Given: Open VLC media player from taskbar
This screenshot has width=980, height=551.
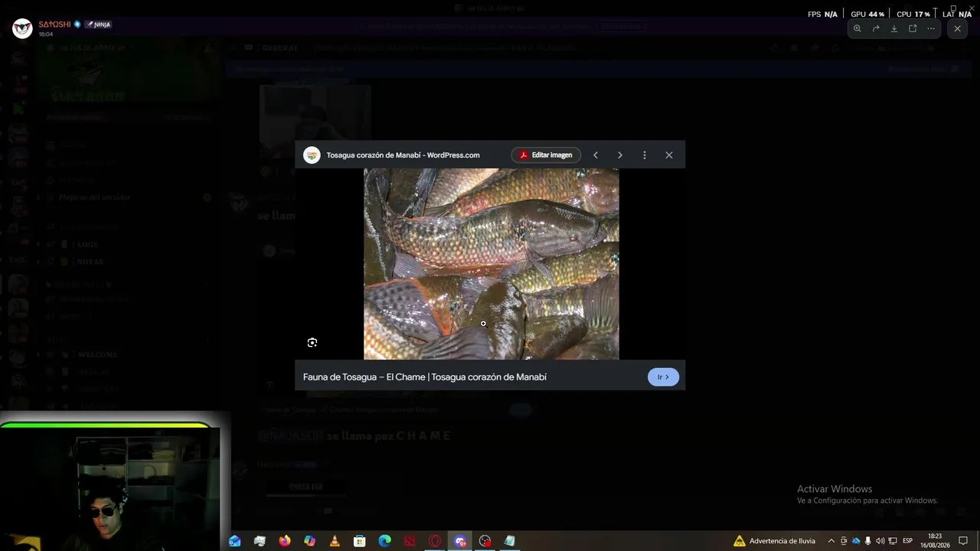Looking at the screenshot, I should pyautogui.click(x=335, y=541).
